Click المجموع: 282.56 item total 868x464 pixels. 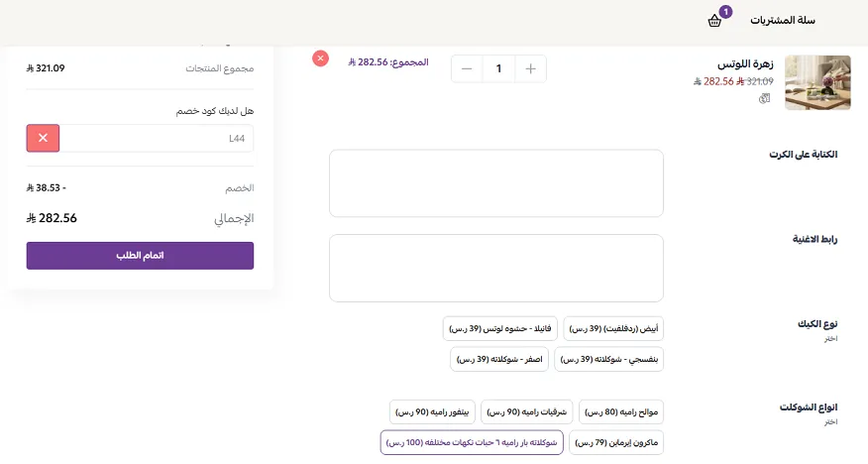click(x=388, y=62)
